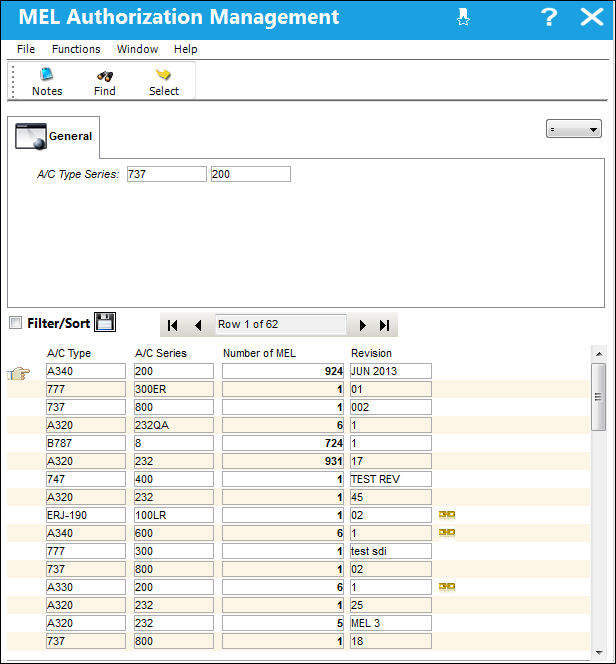Open the Help menu
Screen dimensions: 616x664
pyautogui.click(x=185, y=49)
